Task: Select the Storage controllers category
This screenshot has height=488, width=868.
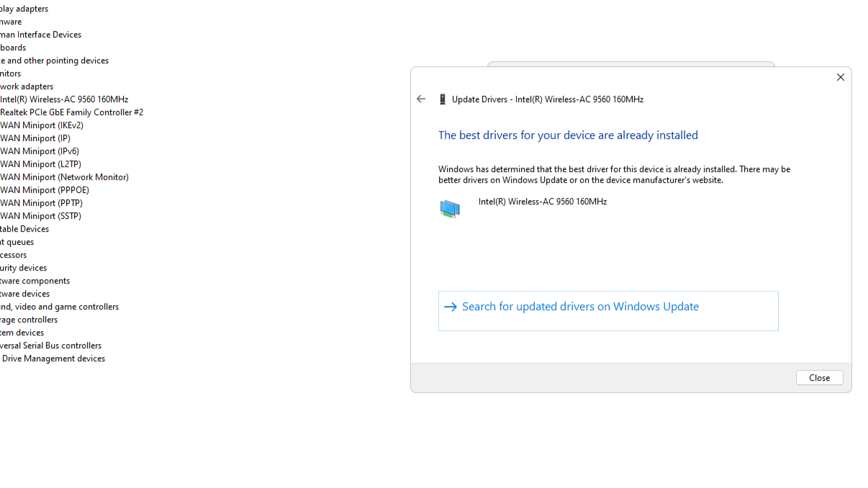Action: coord(29,320)
